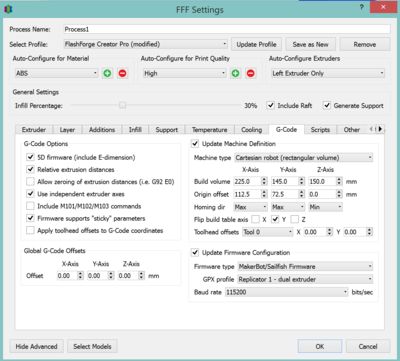Toggle Update Machine Definition checkbox

pos(195,144)
